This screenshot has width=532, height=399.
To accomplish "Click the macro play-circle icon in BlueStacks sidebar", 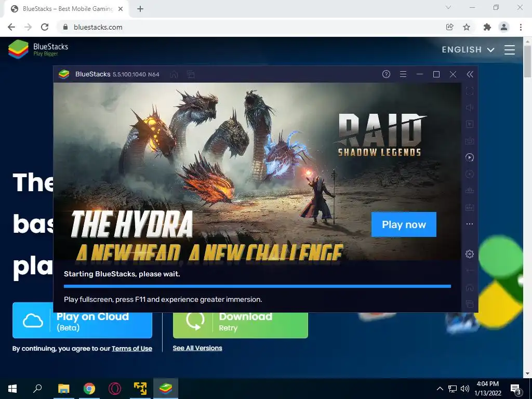I will coord(470,157).
